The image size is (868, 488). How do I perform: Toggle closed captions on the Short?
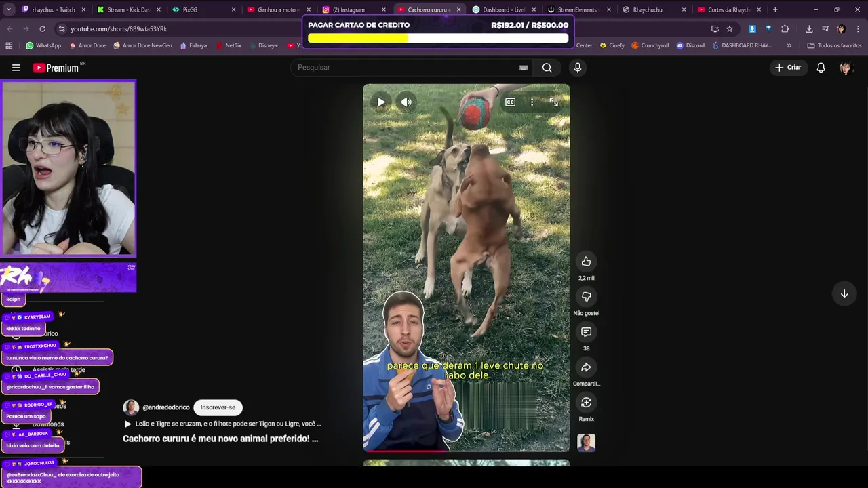[x=510, y=102]
